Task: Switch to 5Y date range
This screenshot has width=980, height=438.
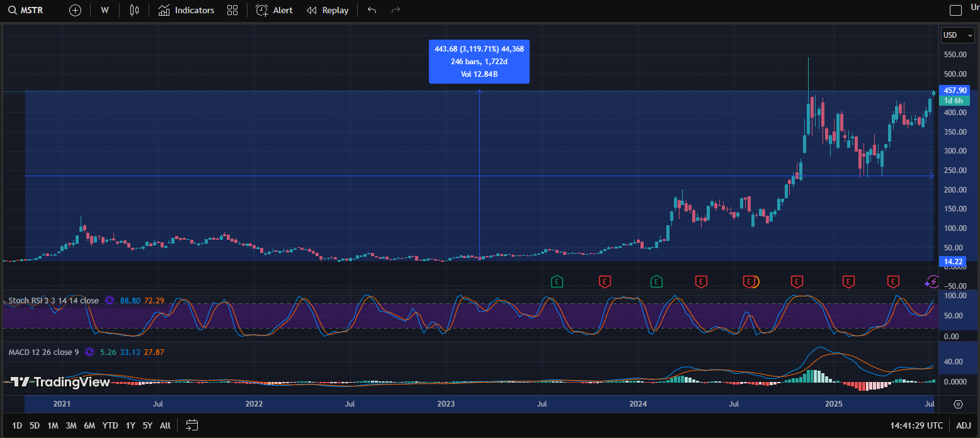Action: 147,425
